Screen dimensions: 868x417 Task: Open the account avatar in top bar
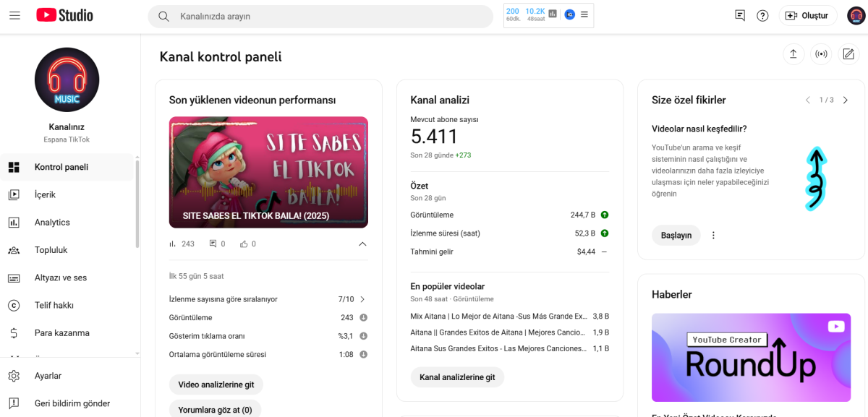[856, 15]
